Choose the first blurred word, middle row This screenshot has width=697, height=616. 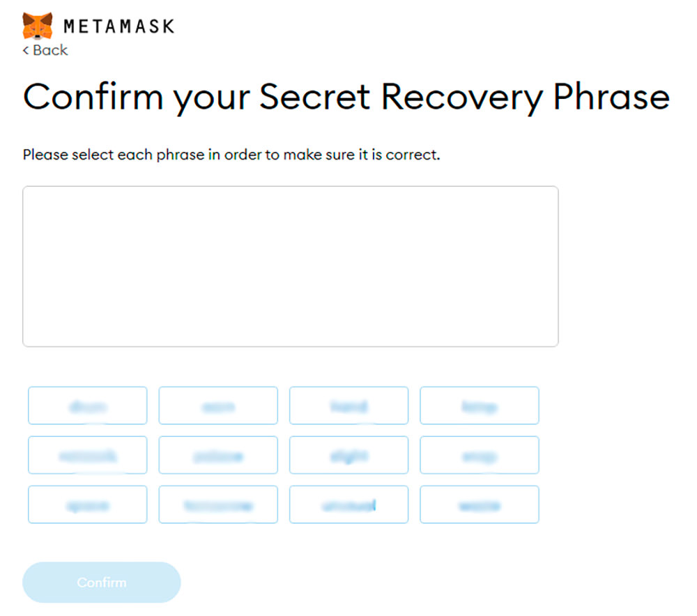(x=88, y=455)
